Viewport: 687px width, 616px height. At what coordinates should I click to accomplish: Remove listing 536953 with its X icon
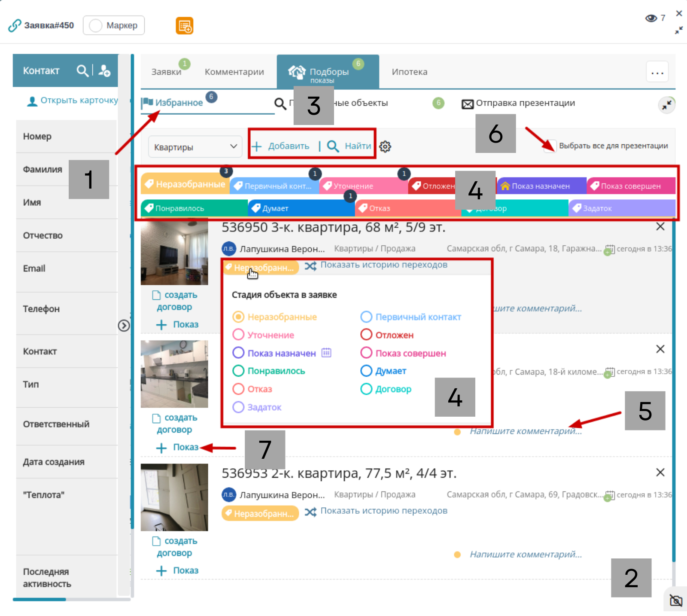pos(660,473)
